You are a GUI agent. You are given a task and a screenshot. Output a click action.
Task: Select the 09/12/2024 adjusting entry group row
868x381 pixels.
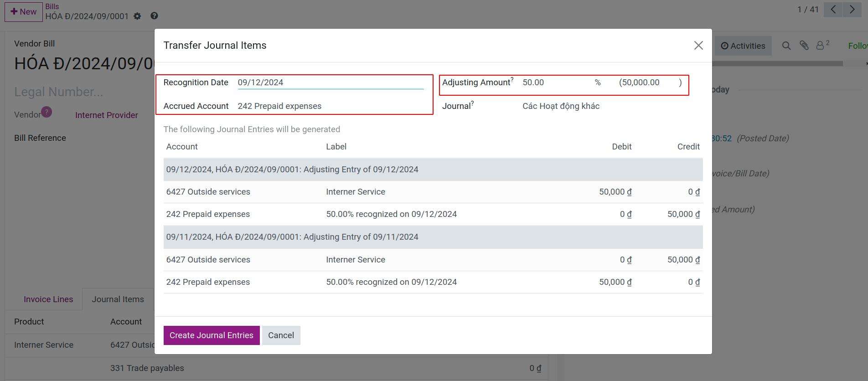[x=433, y=170]
